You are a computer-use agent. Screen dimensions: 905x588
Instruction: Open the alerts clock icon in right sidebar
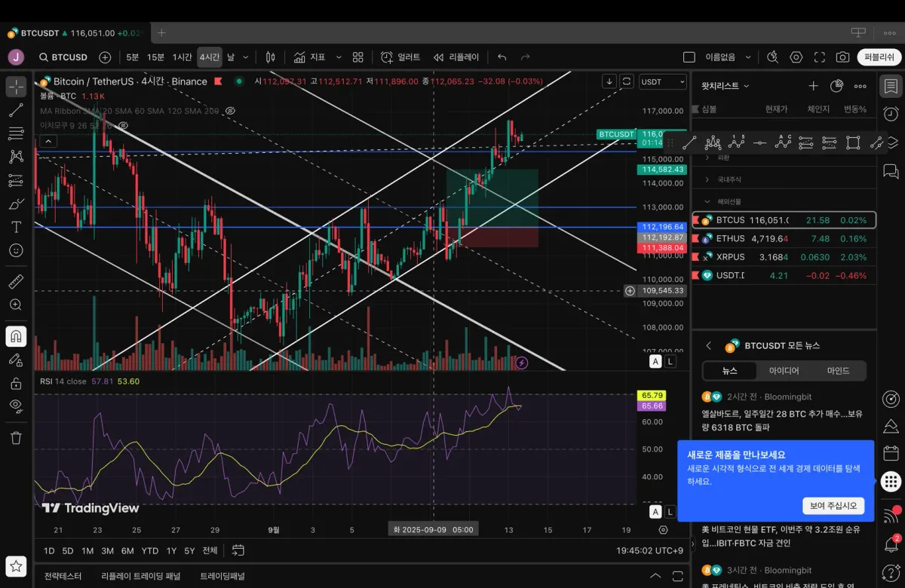891,114
